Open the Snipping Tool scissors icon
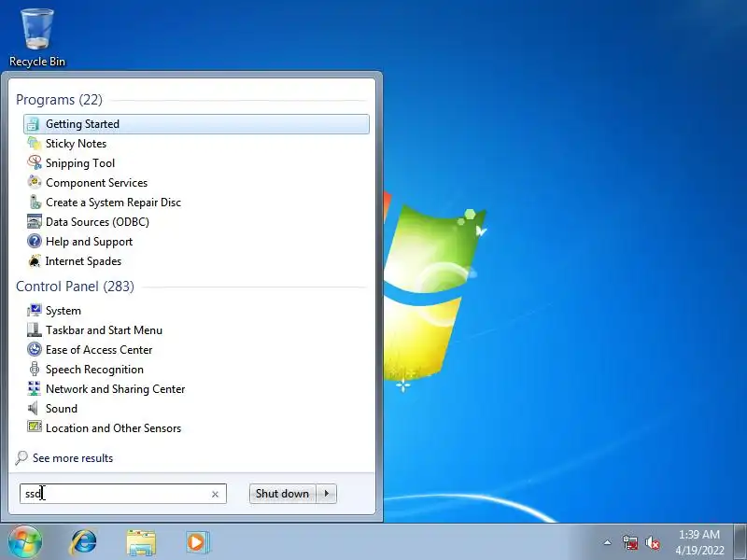Image resolution: width=747 pixels, height=560 pixels. coord(34,162)
